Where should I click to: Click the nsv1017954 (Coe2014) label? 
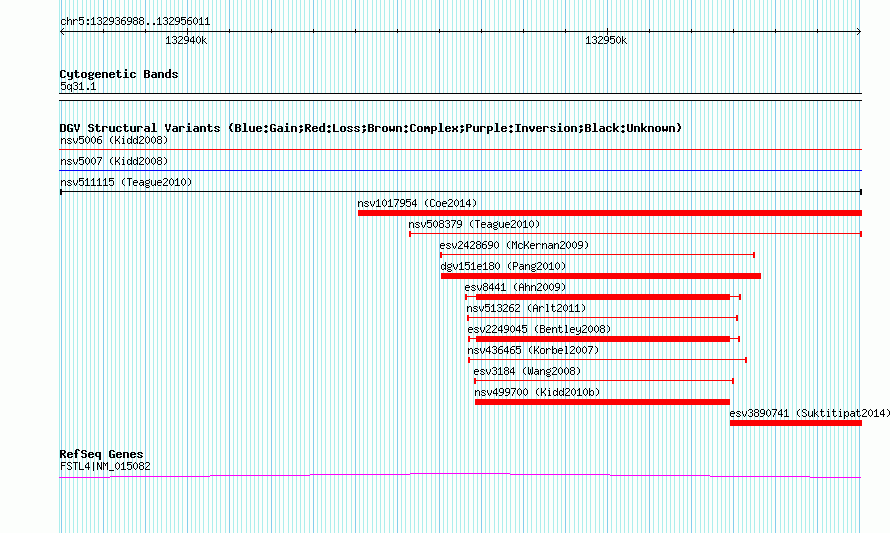pyautogui.click(x=417, y=203)
